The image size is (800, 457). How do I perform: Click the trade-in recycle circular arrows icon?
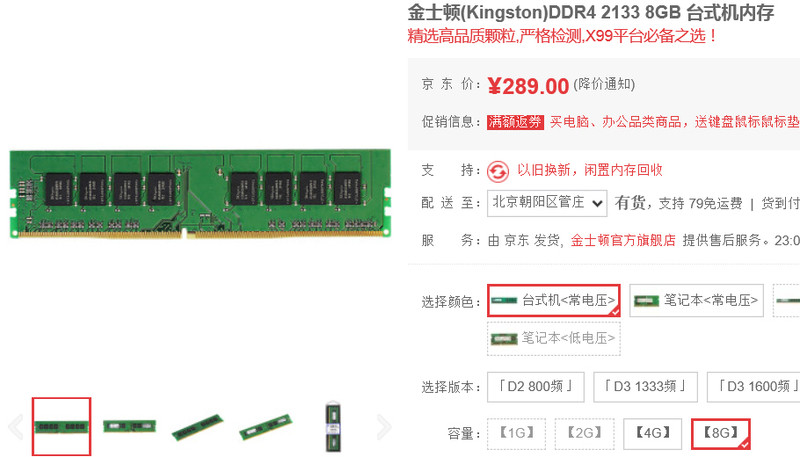(x=497, y=171)
